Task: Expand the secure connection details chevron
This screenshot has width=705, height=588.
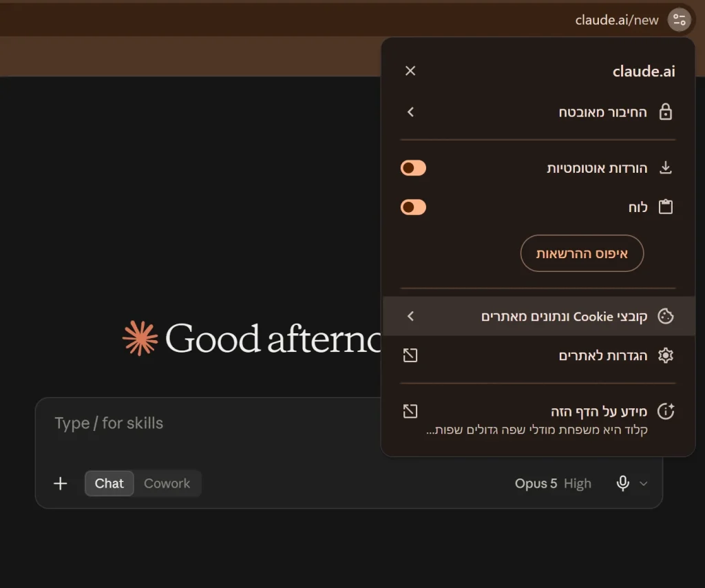Action: (410, 112)
